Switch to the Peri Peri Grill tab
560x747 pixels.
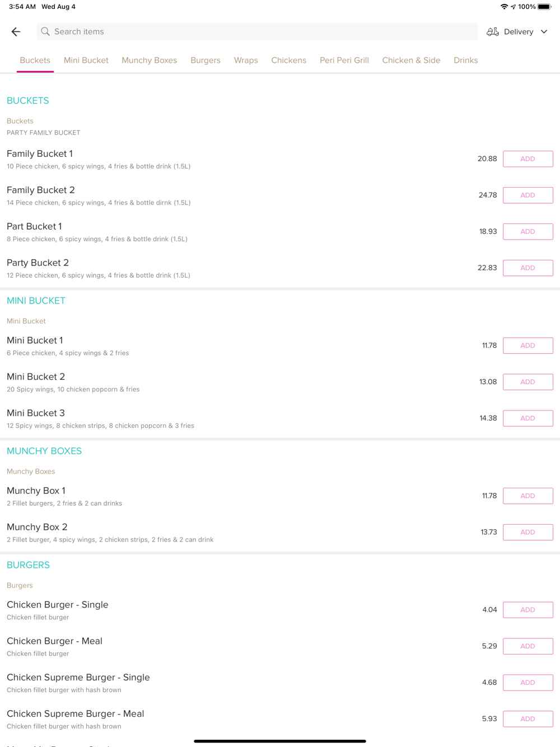[344, 60]
